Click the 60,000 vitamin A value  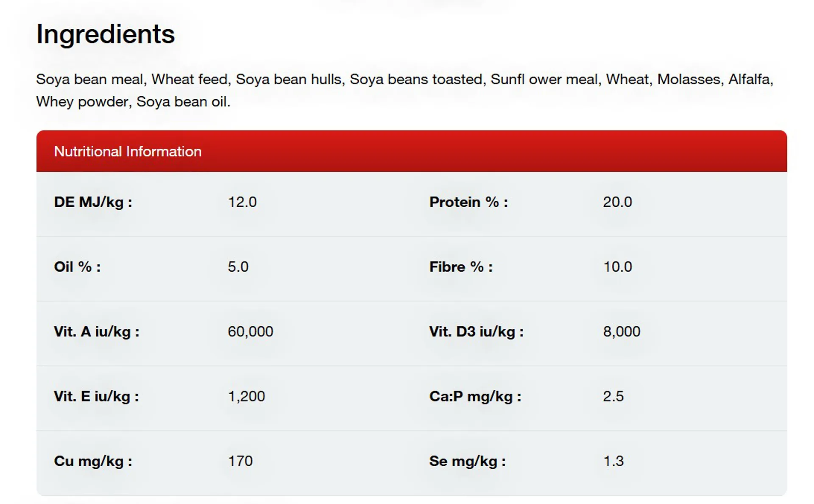[250, 331]
